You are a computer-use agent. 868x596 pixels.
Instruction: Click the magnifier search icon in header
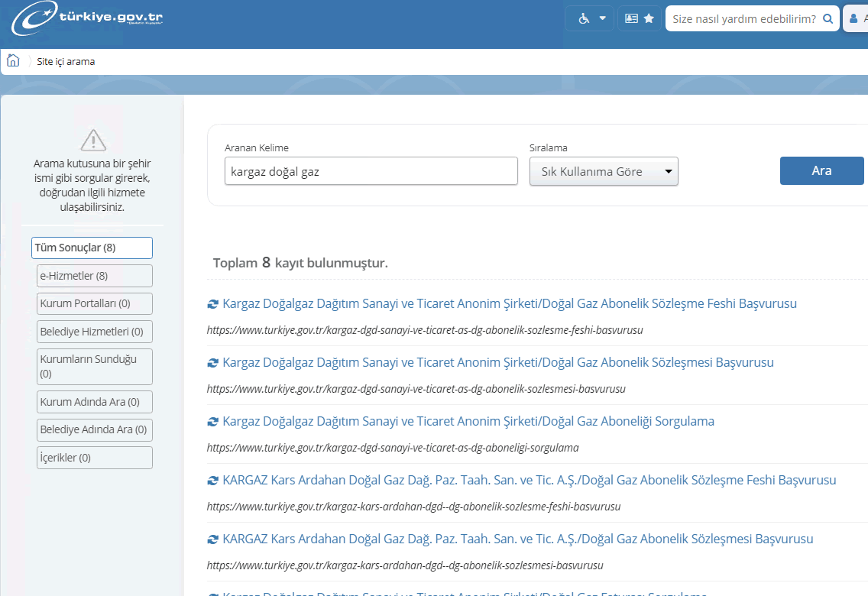pyautogui.click(x=828, y=19)
